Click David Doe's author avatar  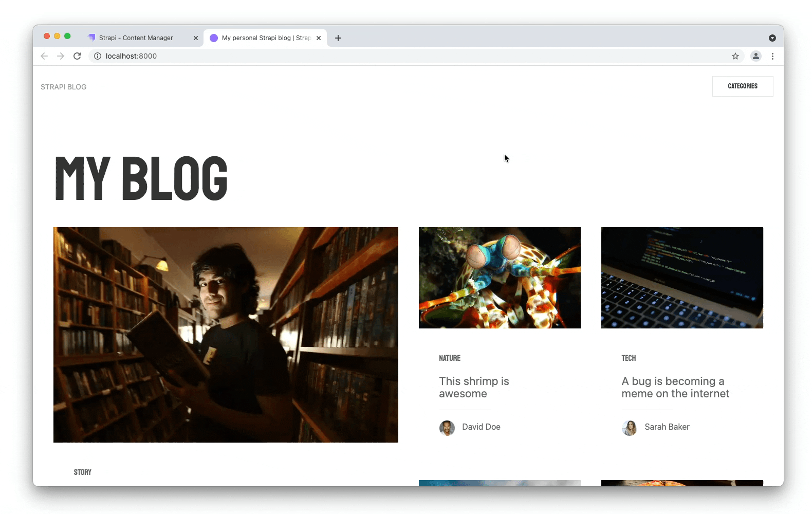coord(447,428)
